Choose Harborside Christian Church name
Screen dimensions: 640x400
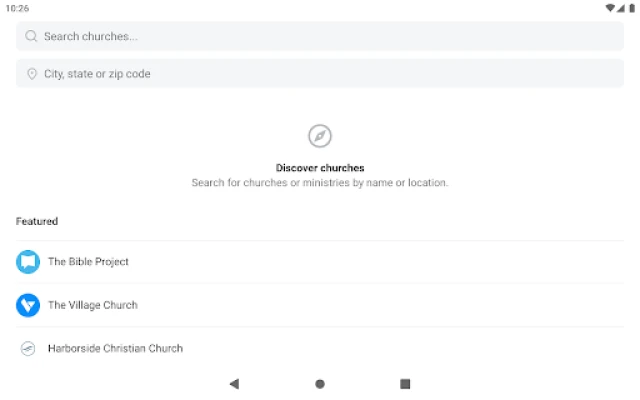tap(115, 349)
